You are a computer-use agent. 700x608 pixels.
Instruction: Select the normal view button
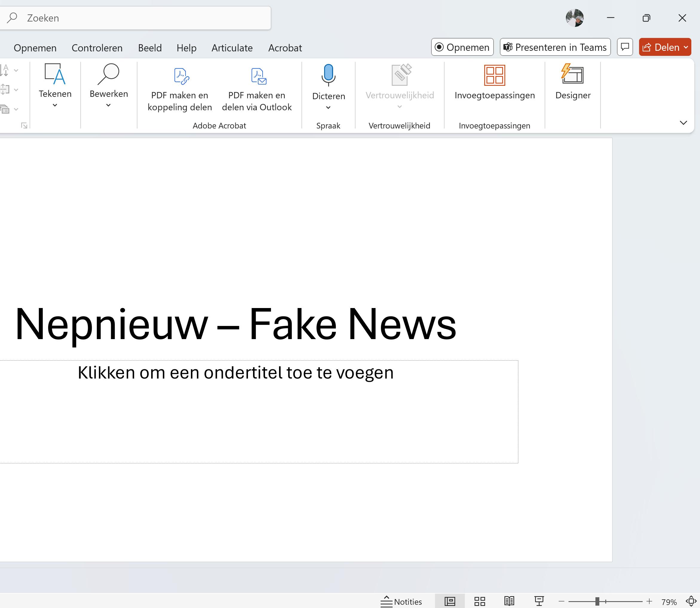[450, 601]
